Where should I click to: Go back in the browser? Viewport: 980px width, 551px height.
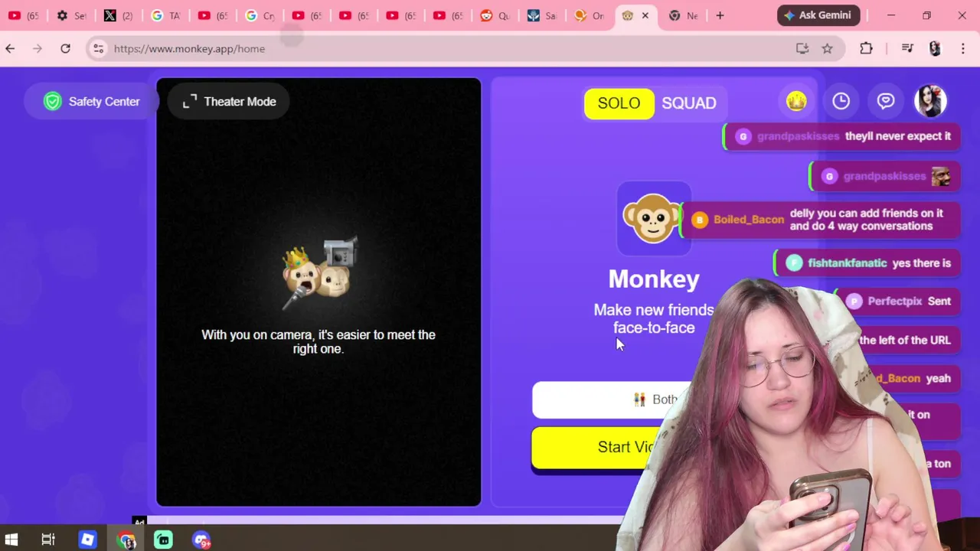(x=10, y=48)
